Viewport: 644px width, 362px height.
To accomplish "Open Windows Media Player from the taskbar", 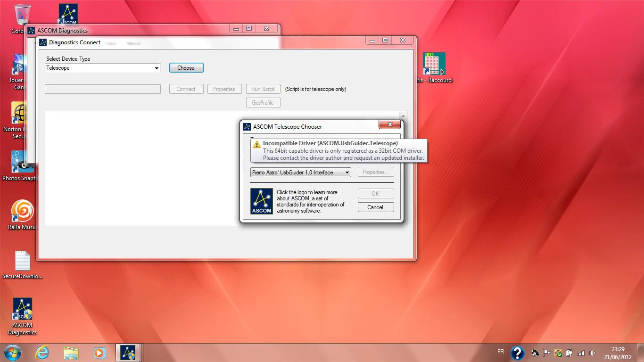I will pos(99,353).
